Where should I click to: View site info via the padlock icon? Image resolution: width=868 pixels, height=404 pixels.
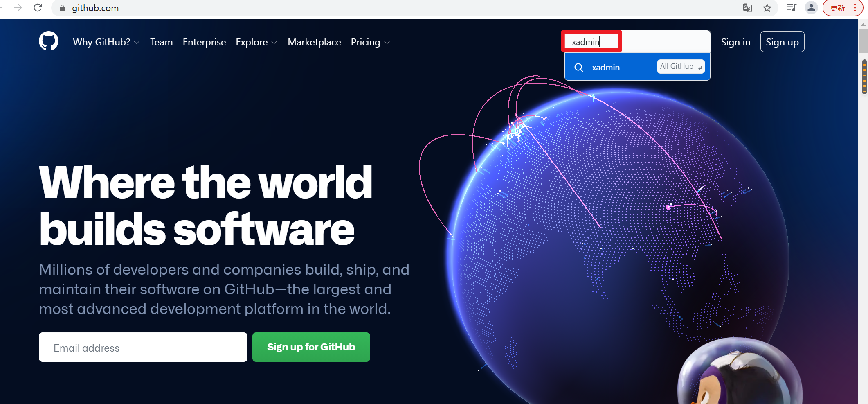click(62, 8)
